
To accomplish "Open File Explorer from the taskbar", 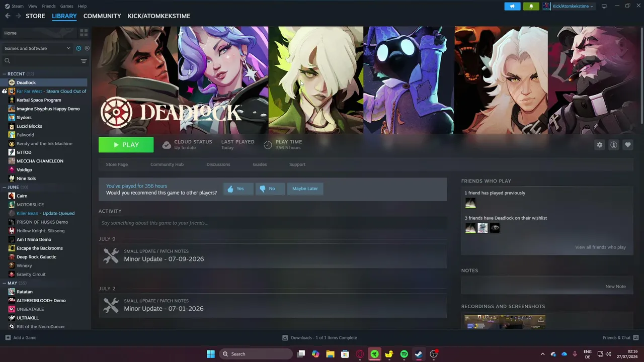I will point(330,354).
